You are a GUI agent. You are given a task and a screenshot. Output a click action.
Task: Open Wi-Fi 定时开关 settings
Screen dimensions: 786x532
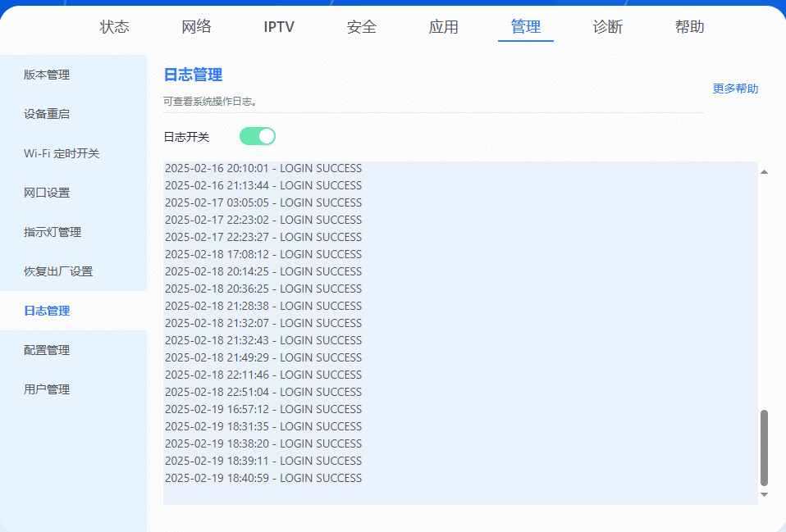point(62,153)
